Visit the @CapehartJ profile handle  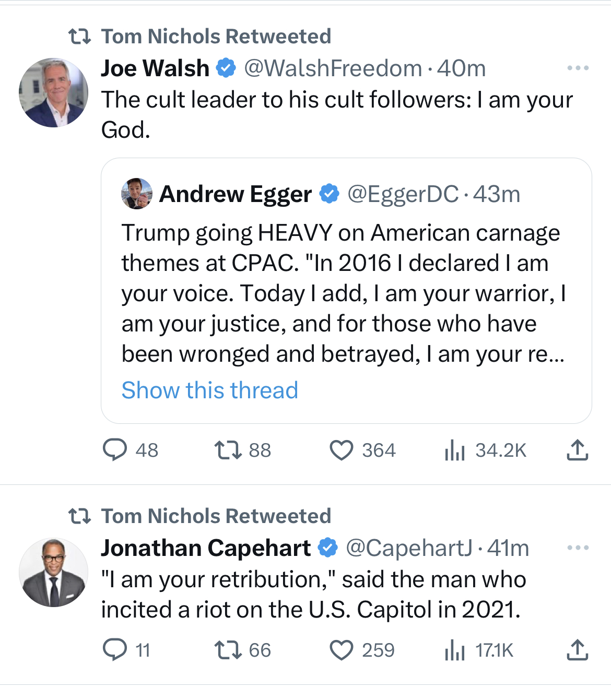click(x=409, y=548)
